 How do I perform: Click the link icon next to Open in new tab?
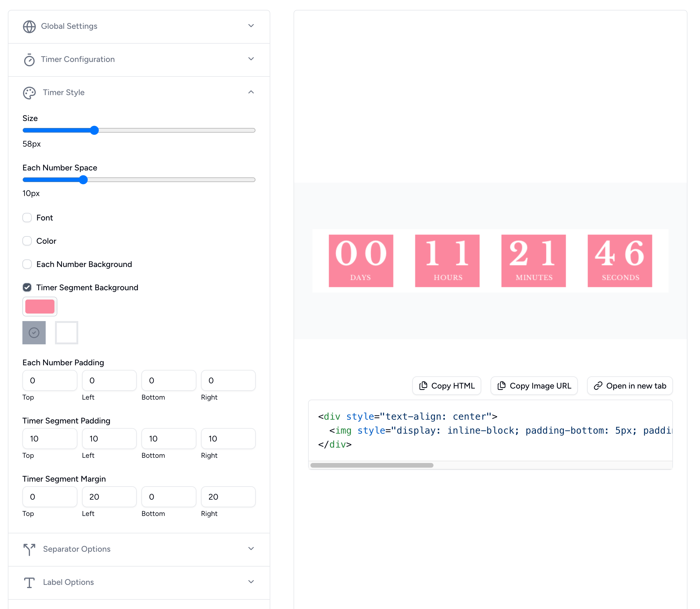pos(598,385)
